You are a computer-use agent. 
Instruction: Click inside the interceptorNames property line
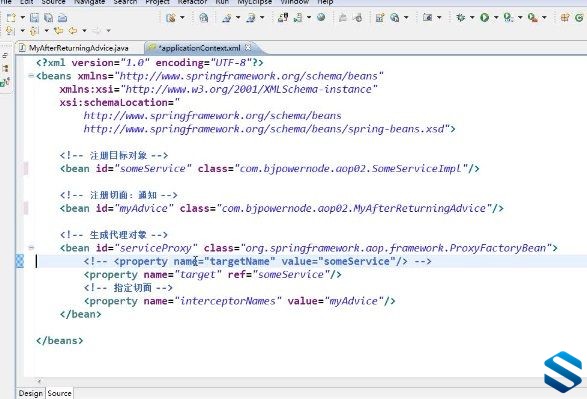coord(240,301)
